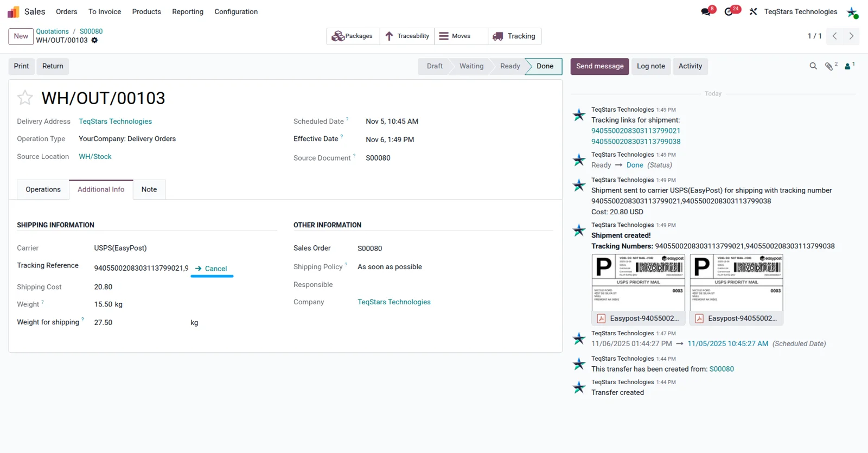Open the To Invoice menu
Screen dimensions: 868x453
pyautogui.click(x=105, y=11)
